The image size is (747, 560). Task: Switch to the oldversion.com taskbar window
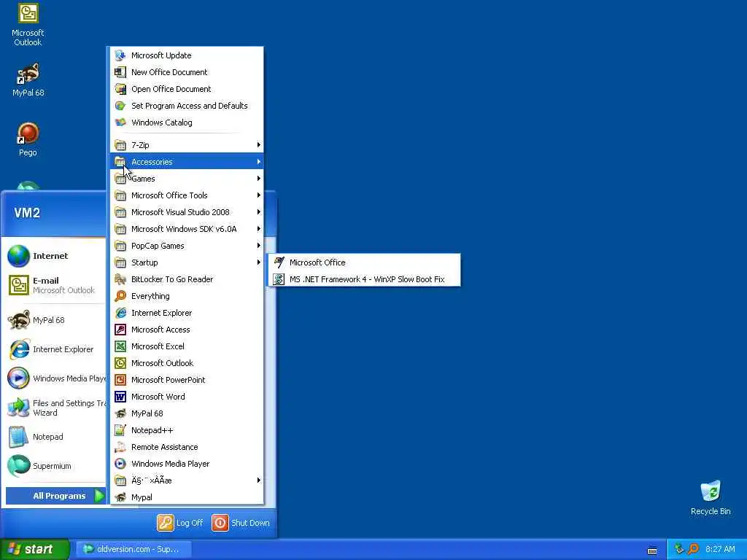(134, 549)
